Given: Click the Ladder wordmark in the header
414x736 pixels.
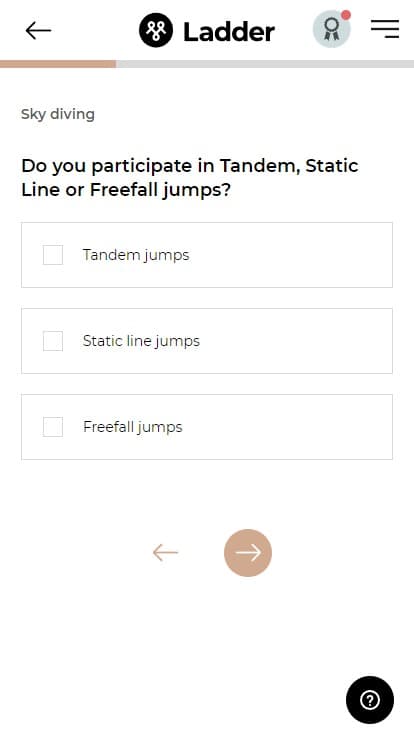Looking at the screenshot, I should [x=229, y=32].
